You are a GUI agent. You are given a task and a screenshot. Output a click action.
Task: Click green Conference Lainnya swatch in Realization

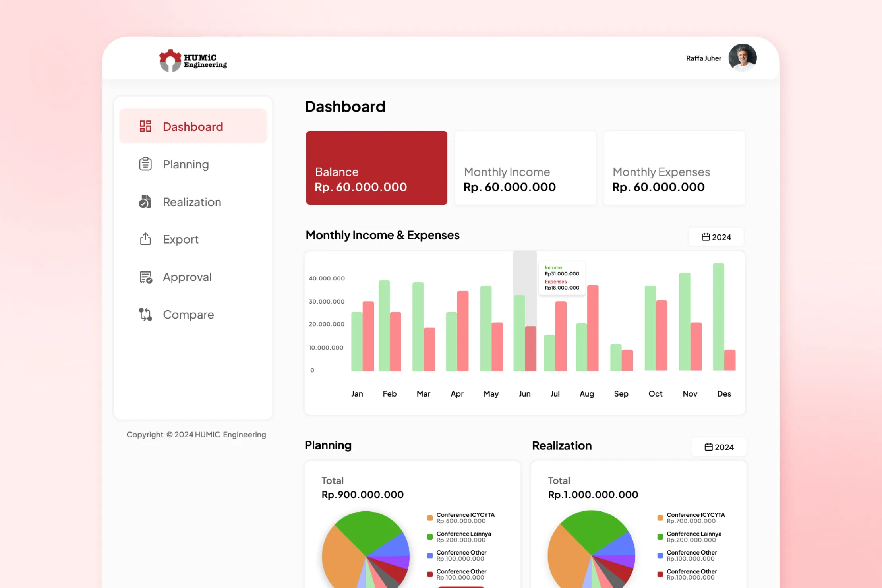pos(660,537)
